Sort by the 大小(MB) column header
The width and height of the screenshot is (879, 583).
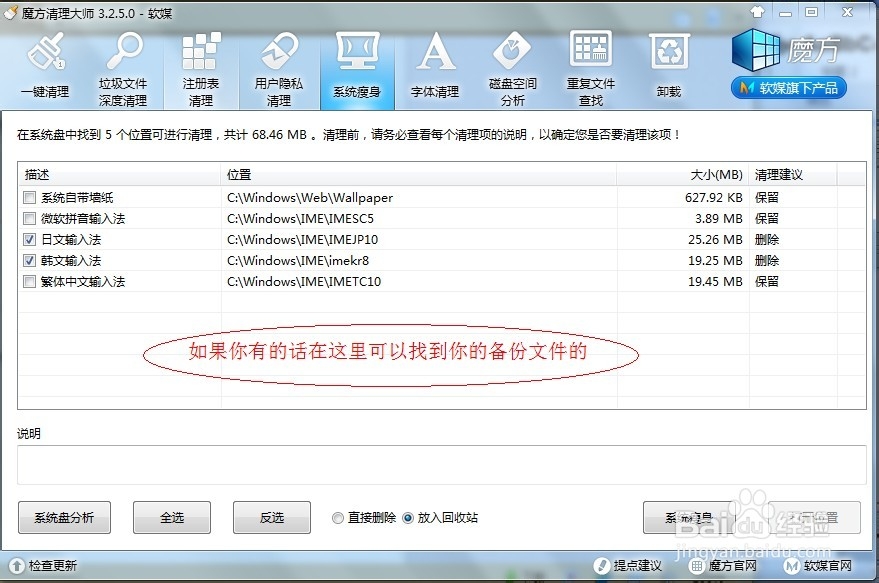click(683, 174)
